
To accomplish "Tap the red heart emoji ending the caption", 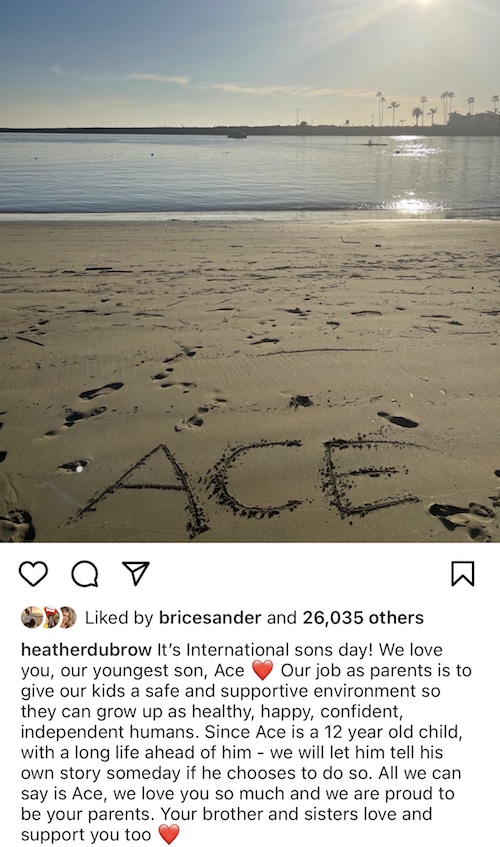I will (169, 835).
